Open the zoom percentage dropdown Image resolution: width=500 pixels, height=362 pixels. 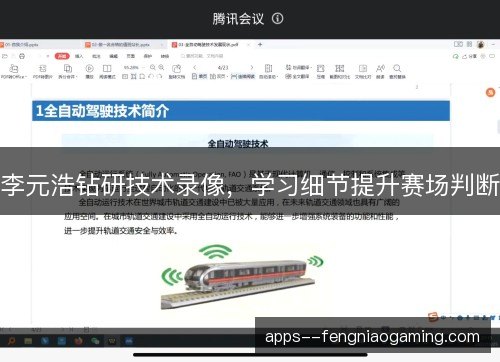click(x=133, y=67)
